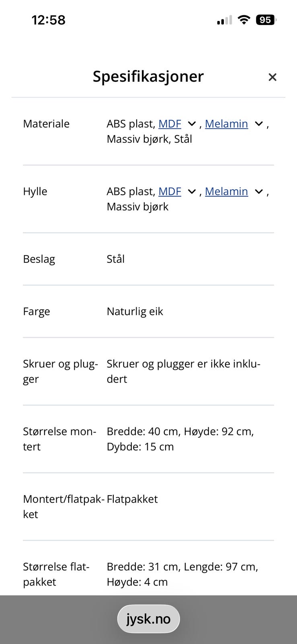297x644 pixels.
Task: Open the MDF link in Hylle row
Action: coord(170,191)
